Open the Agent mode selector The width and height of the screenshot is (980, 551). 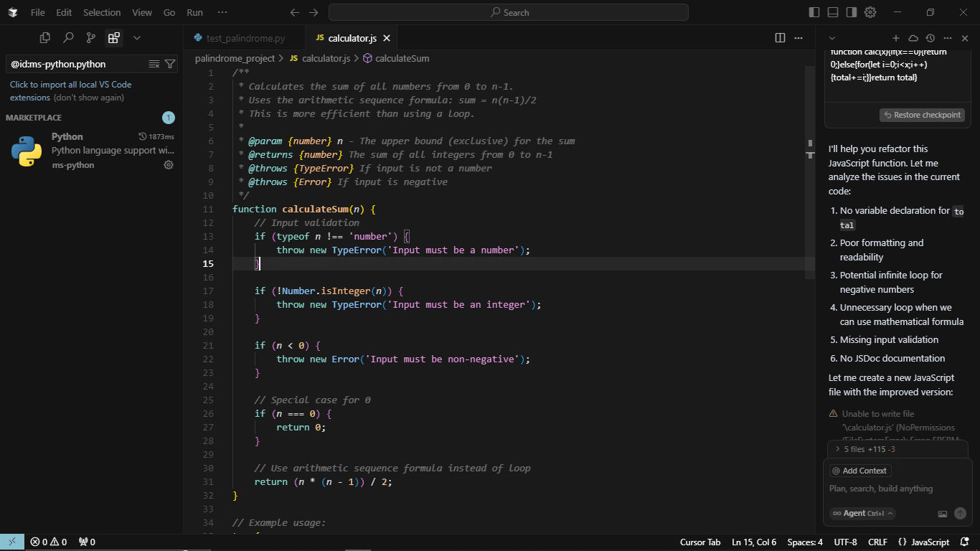click(x=862, y=513)
